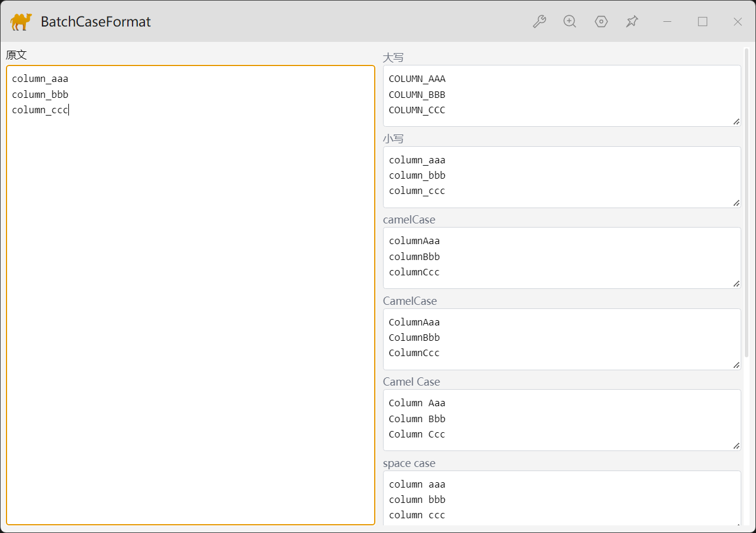Click the right panel vertical scrollbar
The image size is (756, 533).
[x=747, y=202]
